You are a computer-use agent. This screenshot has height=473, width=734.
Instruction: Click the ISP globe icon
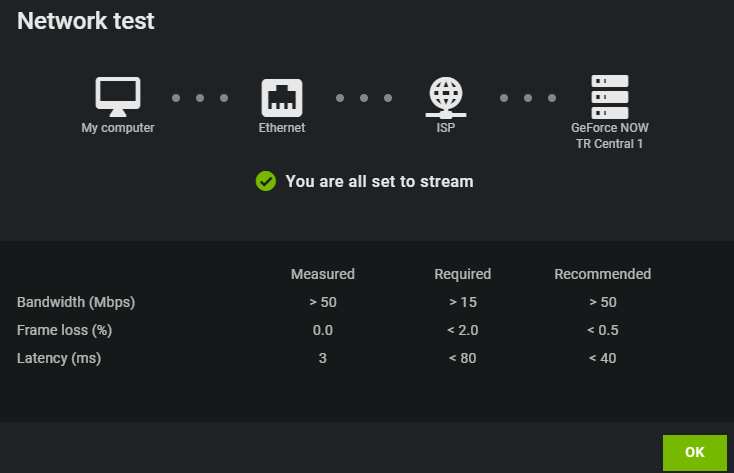(x=446, y=97)
